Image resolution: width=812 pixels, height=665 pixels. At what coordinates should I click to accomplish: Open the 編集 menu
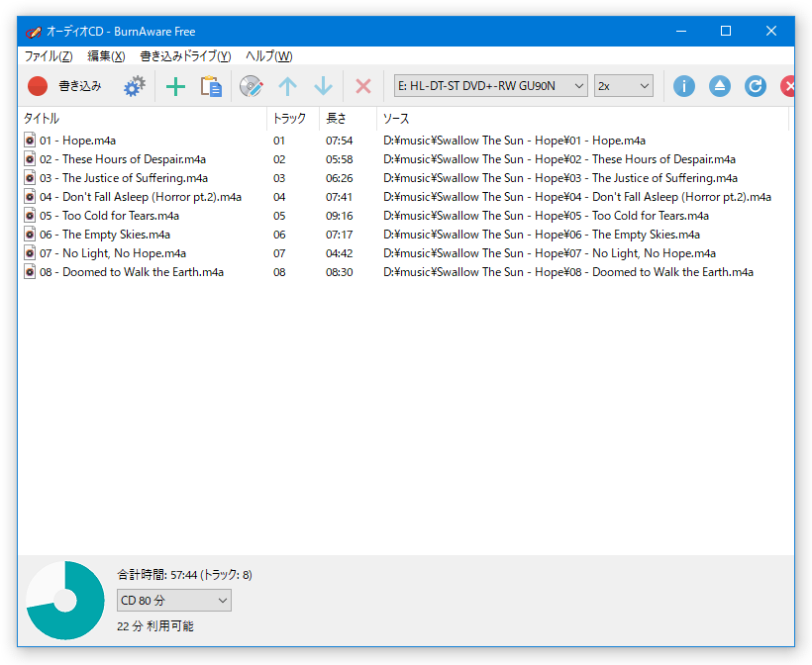tap(106, 55)
